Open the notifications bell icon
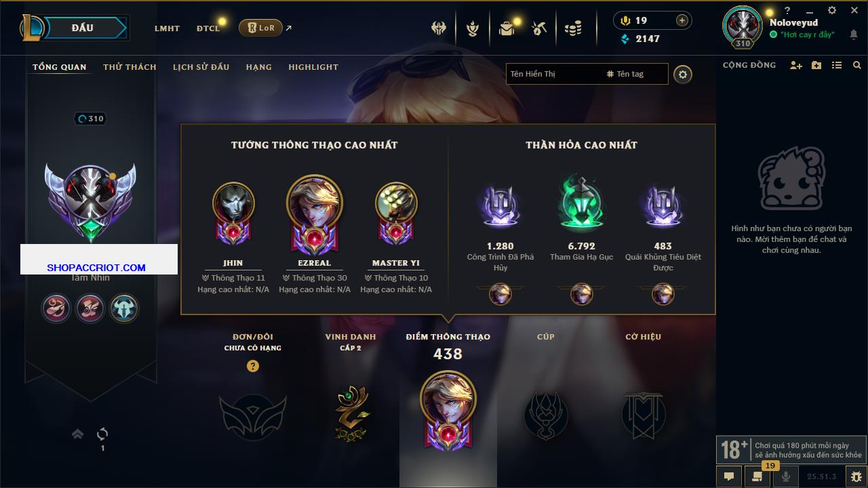868x488 pixels. pyautogui.click(x=853, y=35)
